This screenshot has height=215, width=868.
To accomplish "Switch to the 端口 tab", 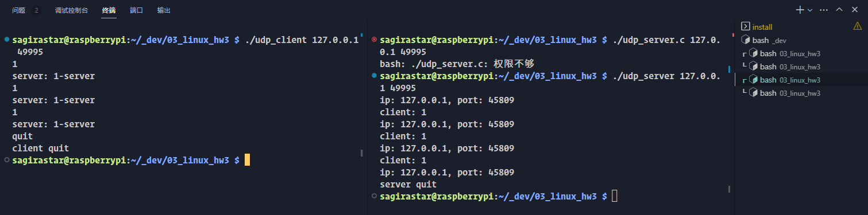I will click(137, 10).
